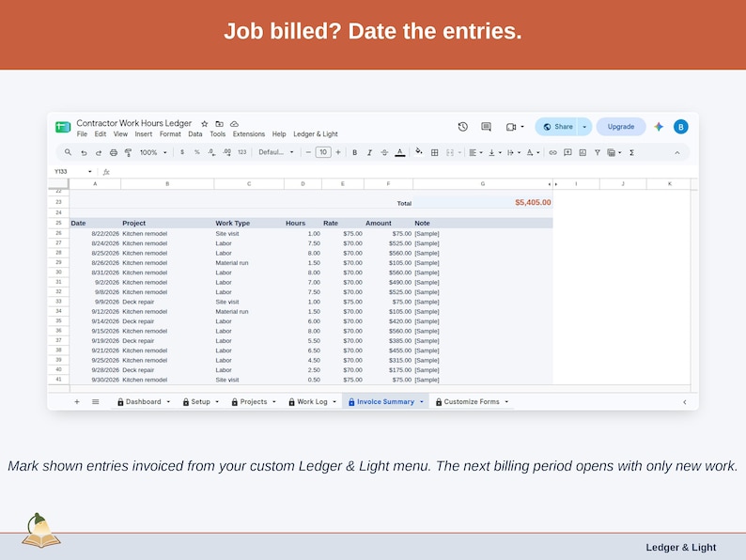Click the Functions sigma icon
This screenshot has height=560, width=746.
[x=631, y=153]
